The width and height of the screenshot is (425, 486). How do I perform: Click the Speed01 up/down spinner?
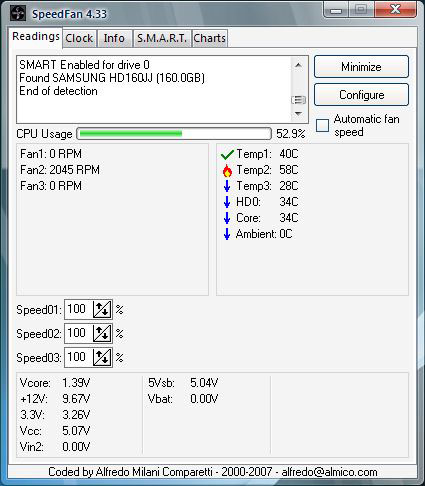[102, 310]
